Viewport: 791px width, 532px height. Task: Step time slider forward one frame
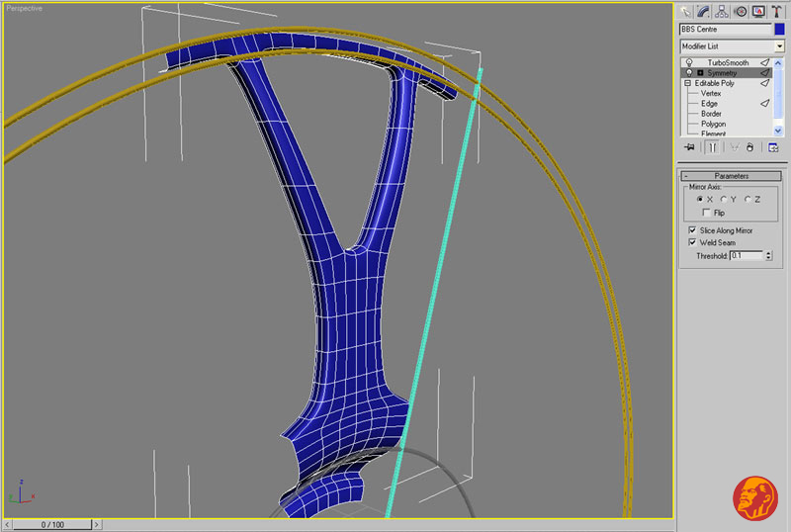coord(97,525)
